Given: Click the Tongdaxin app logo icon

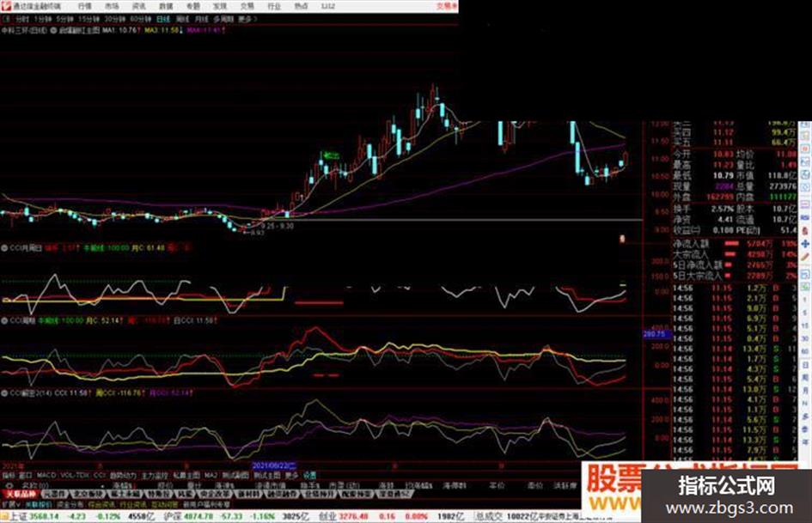Looking at the screenshot, I should pos(6,6).
